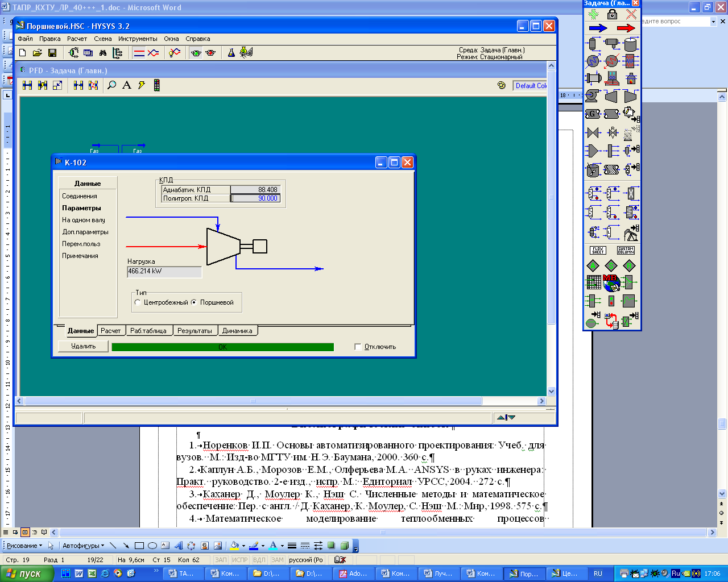The height and width of the screenshot is (582, 728).
Task: Choose the separator vessel icon in palette
Action: [x=593, y=44]
